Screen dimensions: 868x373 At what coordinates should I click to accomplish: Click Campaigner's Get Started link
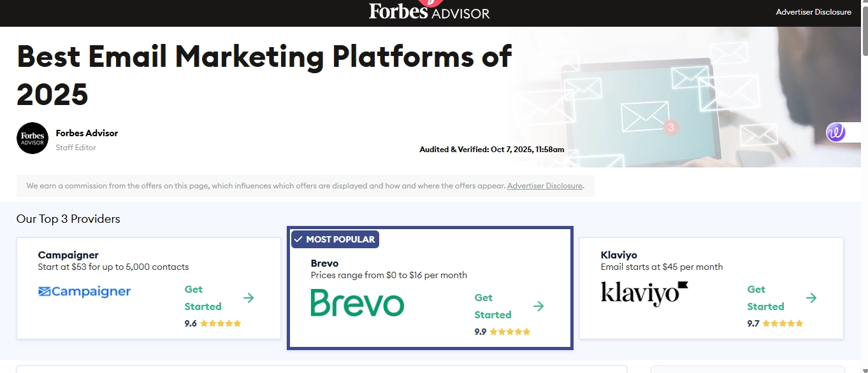pos(203,298)
